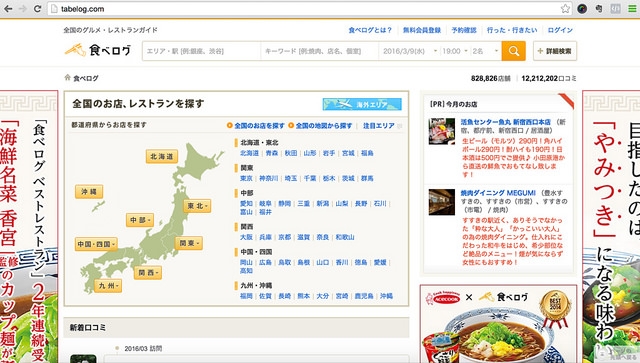Open the 東京 prefecture link
The height and width of the screenshot is (363, 640).
247,178
